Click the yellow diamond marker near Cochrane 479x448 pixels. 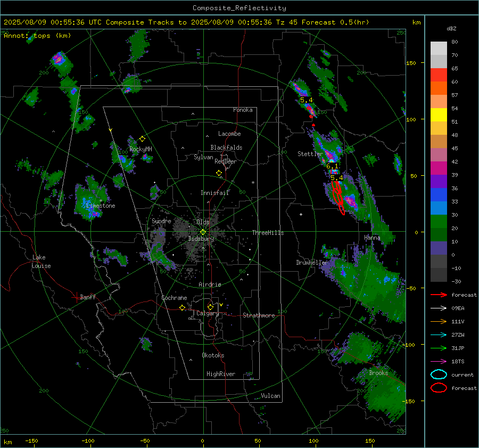pos(182,308)
